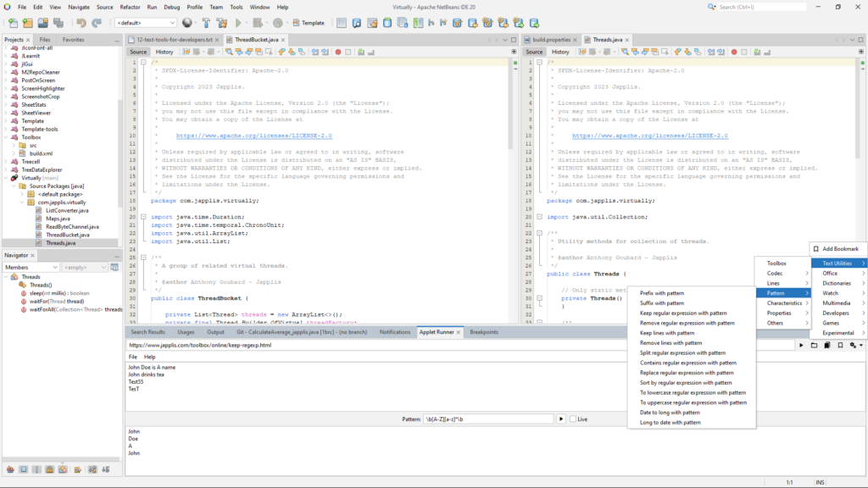
Task: Click the Search field in title bar
Action: (761, 7)
